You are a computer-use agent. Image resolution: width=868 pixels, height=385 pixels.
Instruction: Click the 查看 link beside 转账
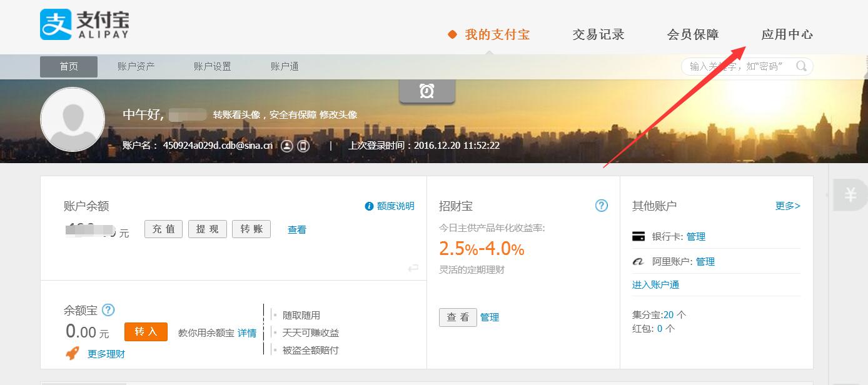click(x=297, y=229)
